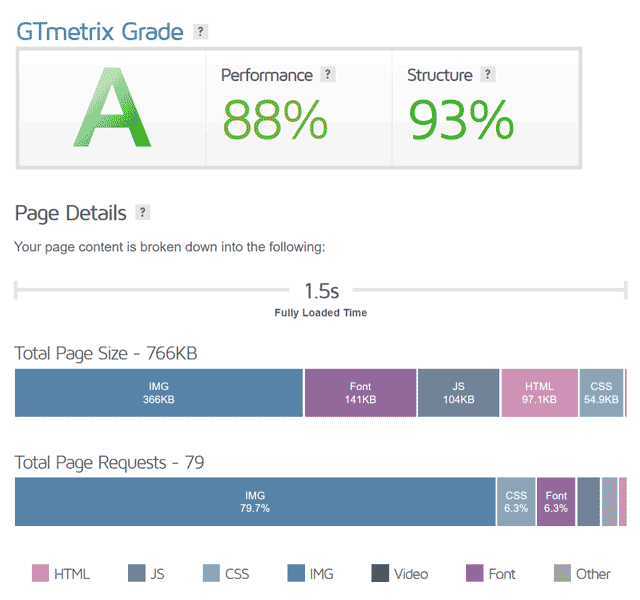Select the unlabeled gray Other requests bar segment
Viewport: 640px width, 600px height.
point(609,502)
